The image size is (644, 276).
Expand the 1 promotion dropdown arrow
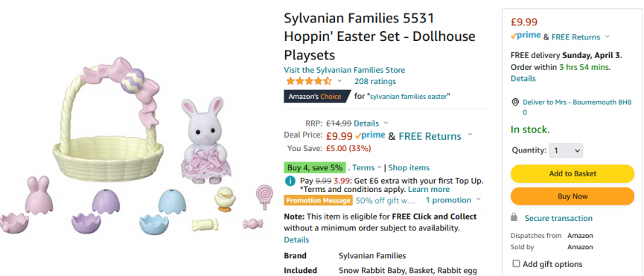[x=478, y=200]
